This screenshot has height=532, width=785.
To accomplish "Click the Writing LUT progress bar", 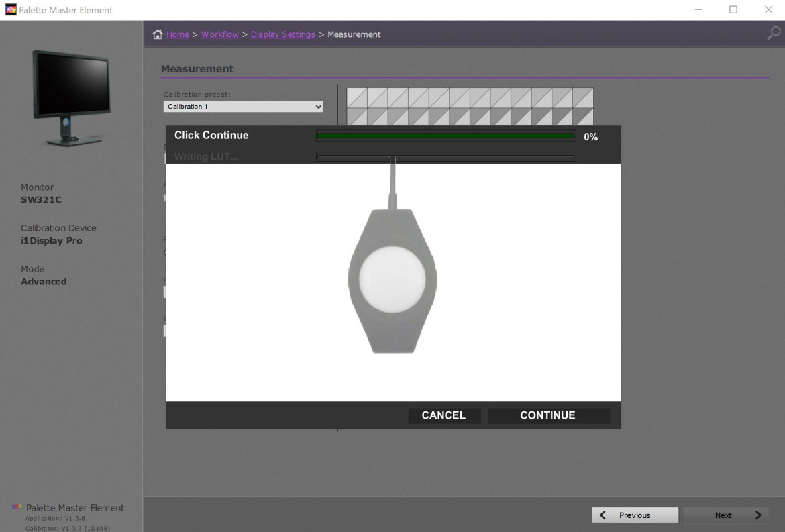I will click(x=446, y=156).
